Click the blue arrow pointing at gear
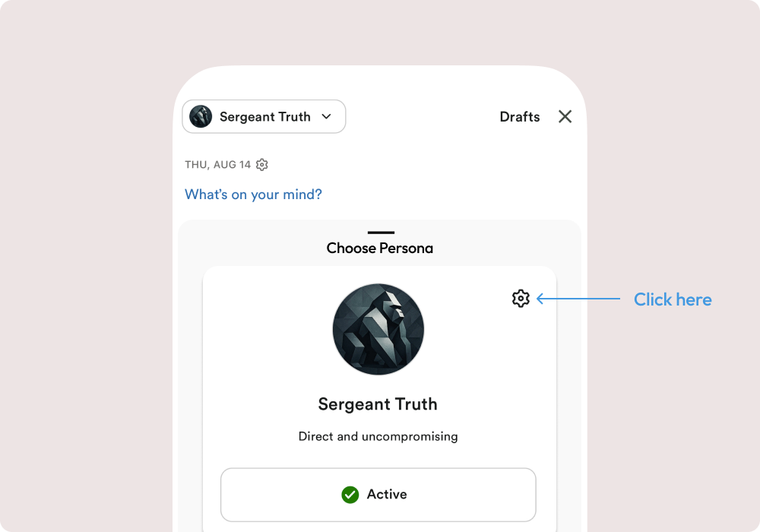 578,299
